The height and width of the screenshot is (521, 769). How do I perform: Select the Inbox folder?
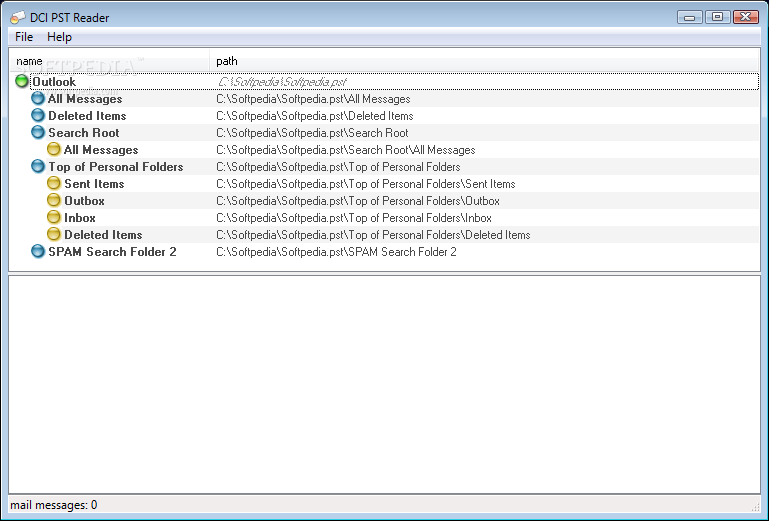pyautogui.click(x=79, y=217)
